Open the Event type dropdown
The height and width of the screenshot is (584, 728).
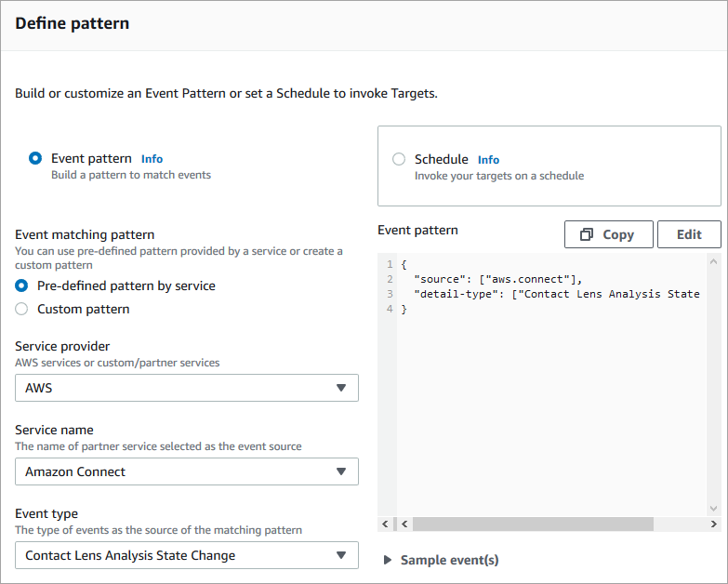(187, 555)
